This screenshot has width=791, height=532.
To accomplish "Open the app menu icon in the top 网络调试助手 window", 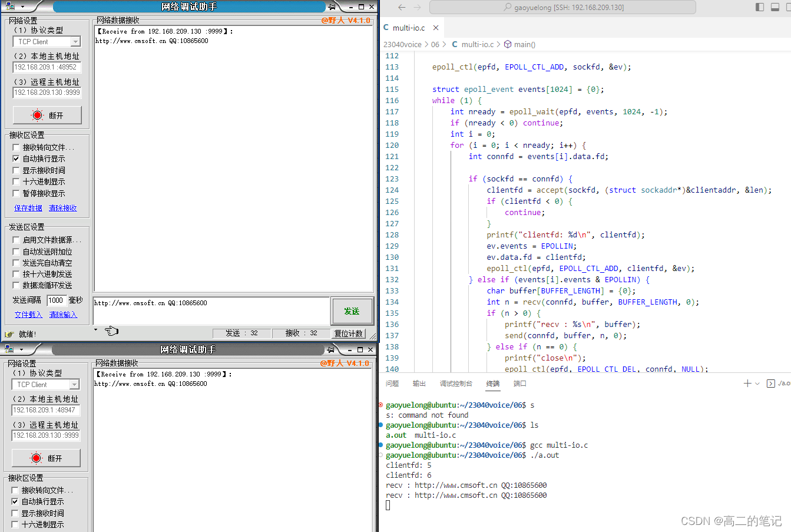I will (9, 6).
